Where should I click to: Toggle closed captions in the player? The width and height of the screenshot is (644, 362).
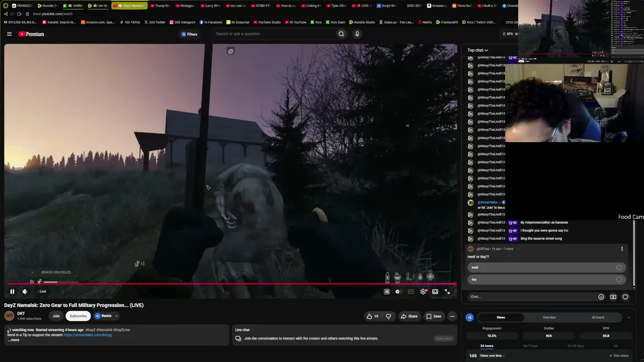coord(411,292)
